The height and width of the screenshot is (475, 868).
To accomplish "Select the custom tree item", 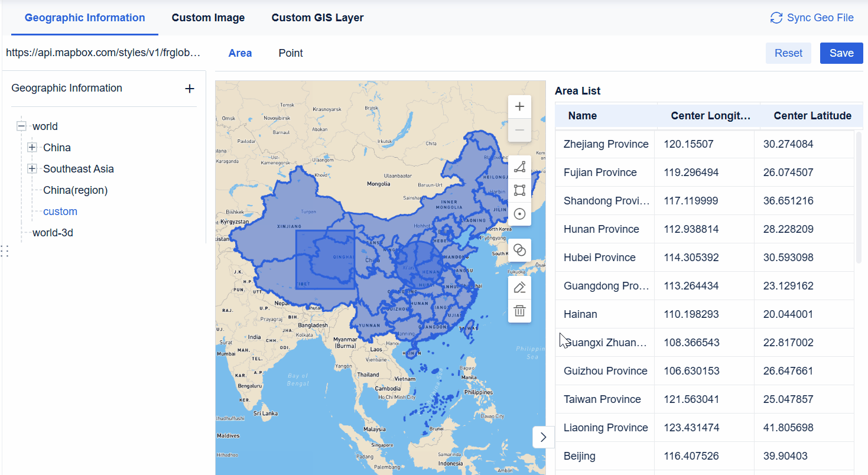I will (60, 211).
